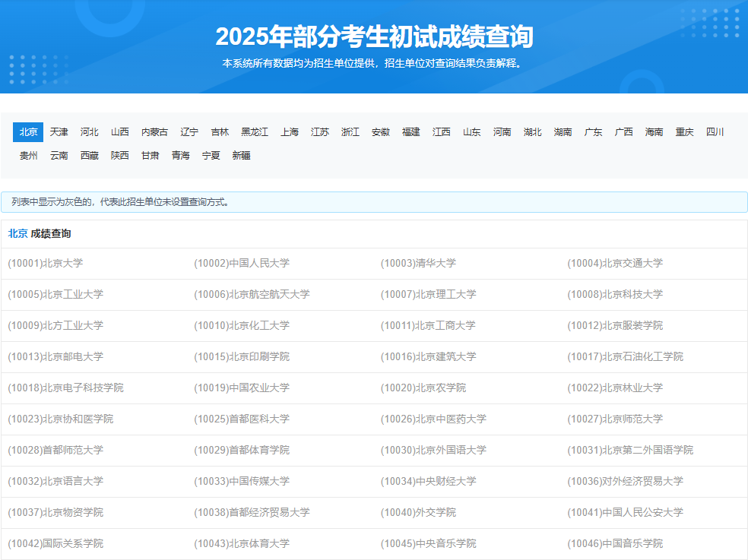Choose the 重庆 tab
Viewport: 748px width, 560px height.
pyautogui.click(x=685, y=132)
